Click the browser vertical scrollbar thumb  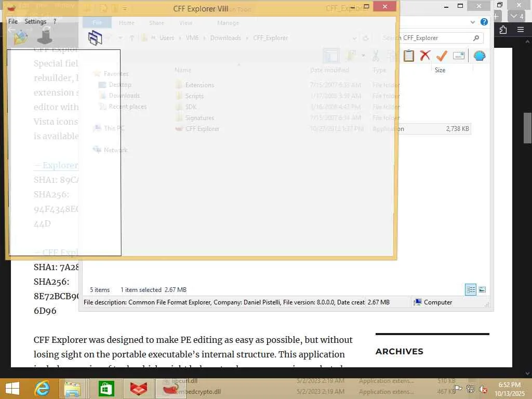tap(528, 128)
